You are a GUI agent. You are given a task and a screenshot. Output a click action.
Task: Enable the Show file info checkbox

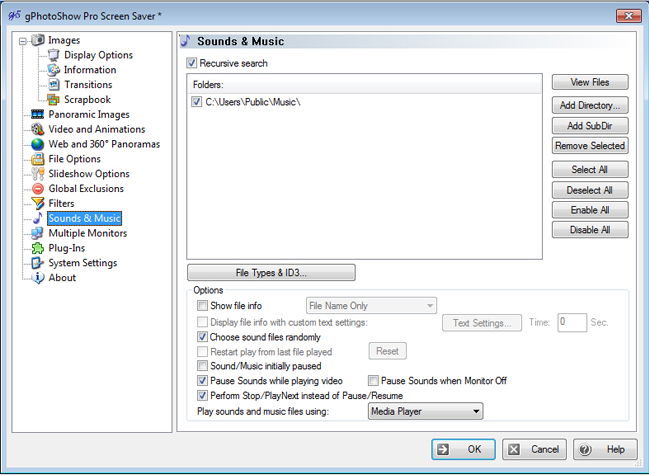tap(203, 306)
